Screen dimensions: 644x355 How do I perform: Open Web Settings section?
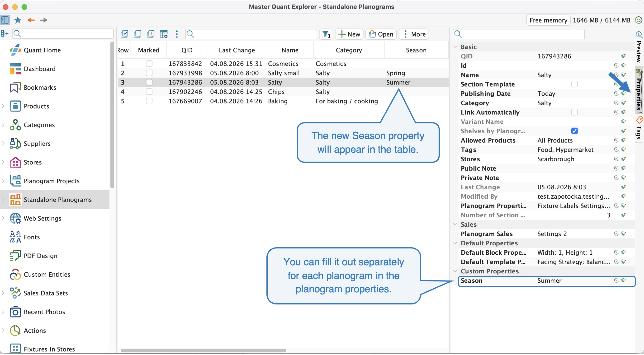pyautogui.click(x=43, y=219)
